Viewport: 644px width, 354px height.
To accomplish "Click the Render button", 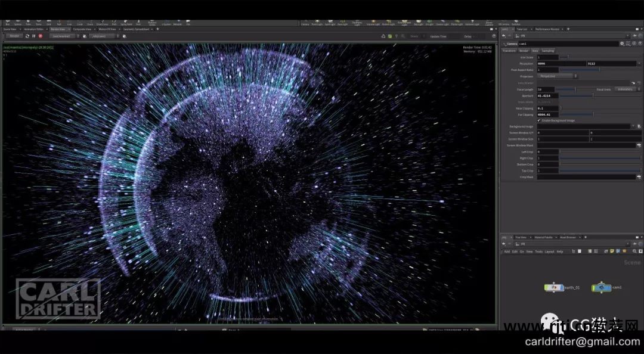I will pos(14,36).
